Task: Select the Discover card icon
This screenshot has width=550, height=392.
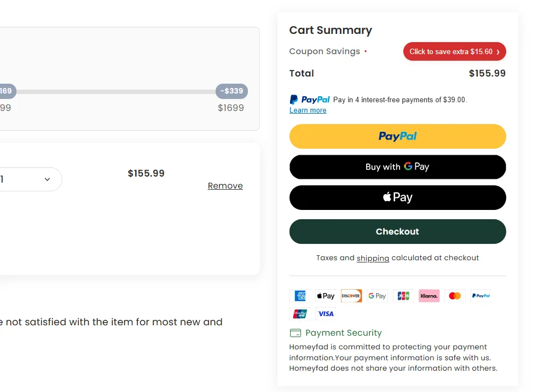Action: [351, 295]
